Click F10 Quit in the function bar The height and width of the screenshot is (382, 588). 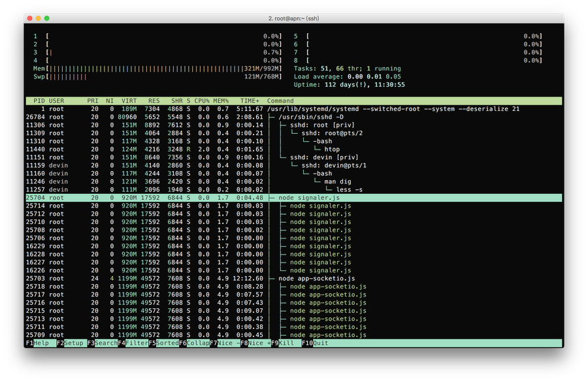point(315,343)
